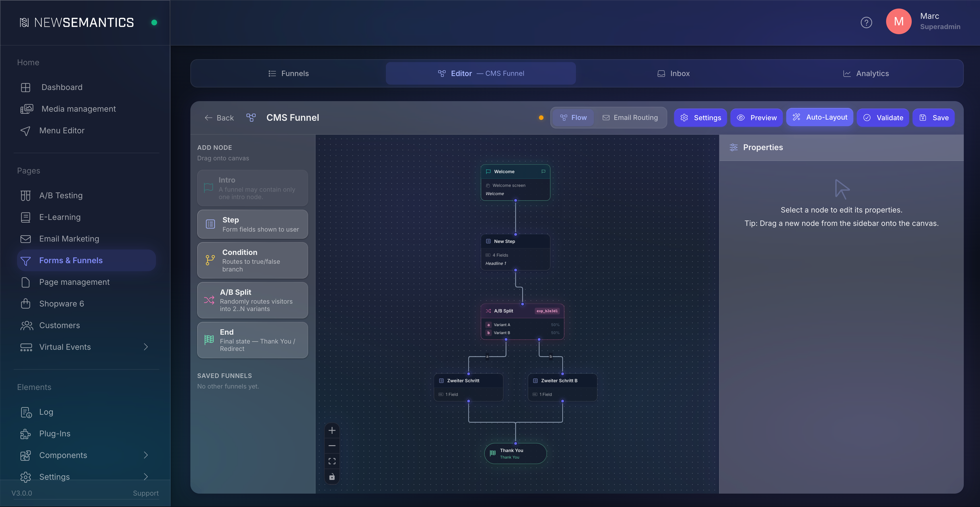Screen dimensions: 980x507
Task: Click the green status dot by logo
Action: pyautogui.click(x=154, y=23)
